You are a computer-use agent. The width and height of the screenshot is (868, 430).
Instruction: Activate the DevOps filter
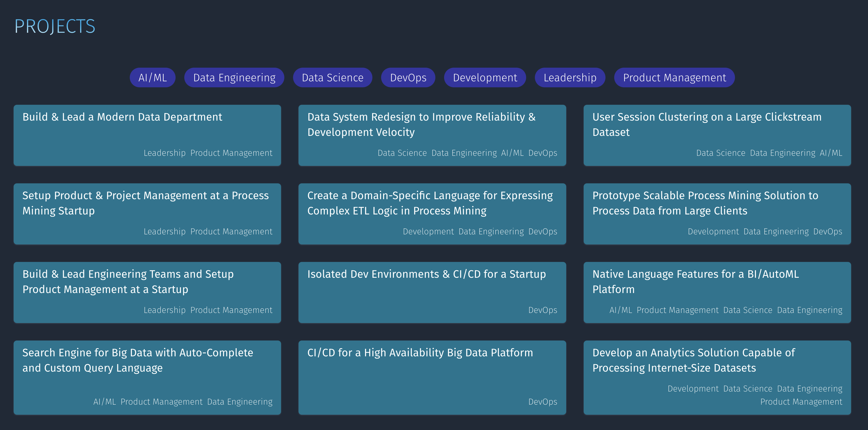click(x=408, y=77)
